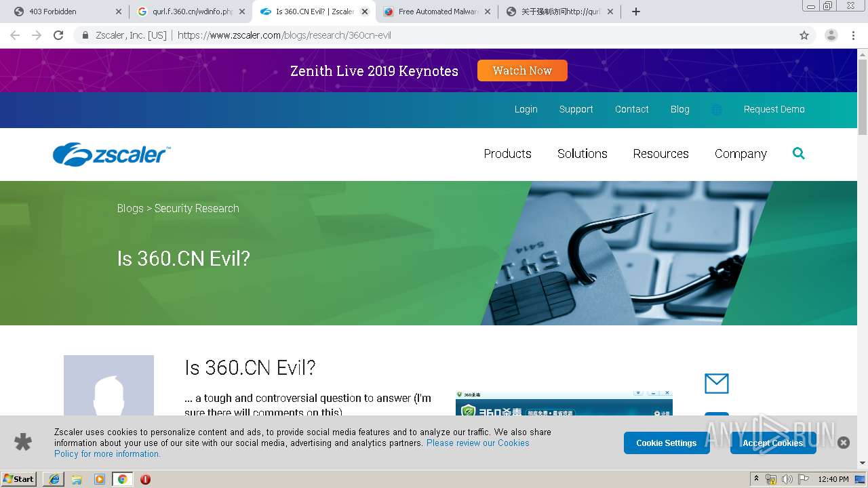Screen dimensions: 868x488
Task: Click the Cookie Settings button
Action: point(667,443)
